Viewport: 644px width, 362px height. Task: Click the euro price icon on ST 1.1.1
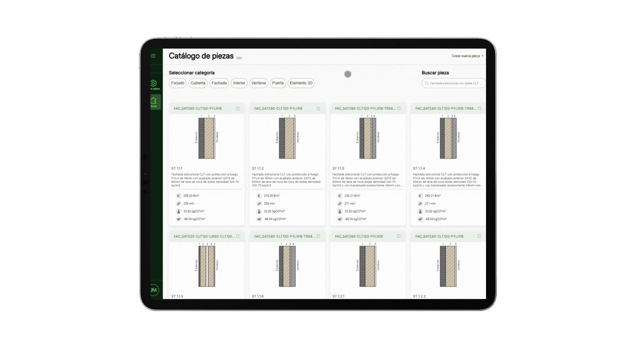click(178, 196)
